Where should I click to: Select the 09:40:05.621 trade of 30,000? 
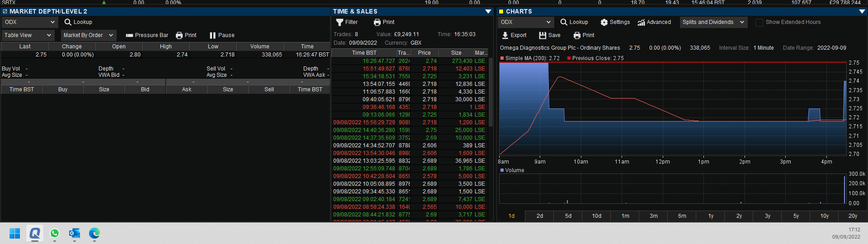409,99
